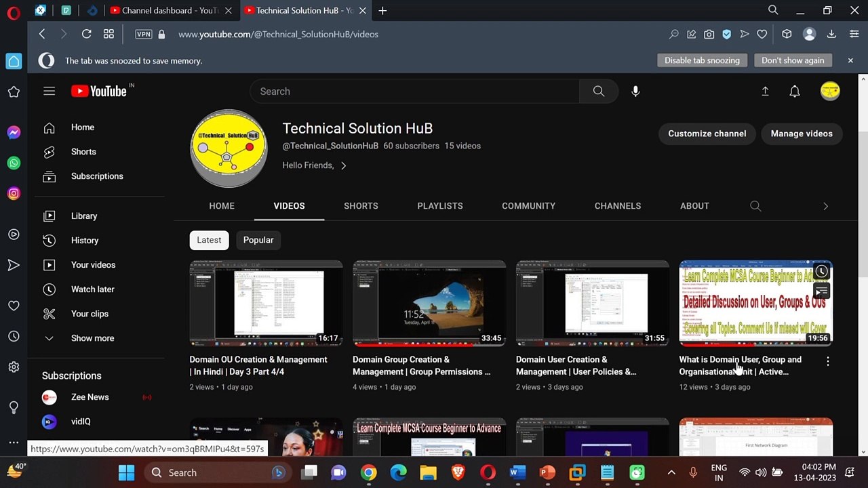Screen dimensions: 868x488
Task: Open Opera Speed Dial start page
Action: (108, 34)
